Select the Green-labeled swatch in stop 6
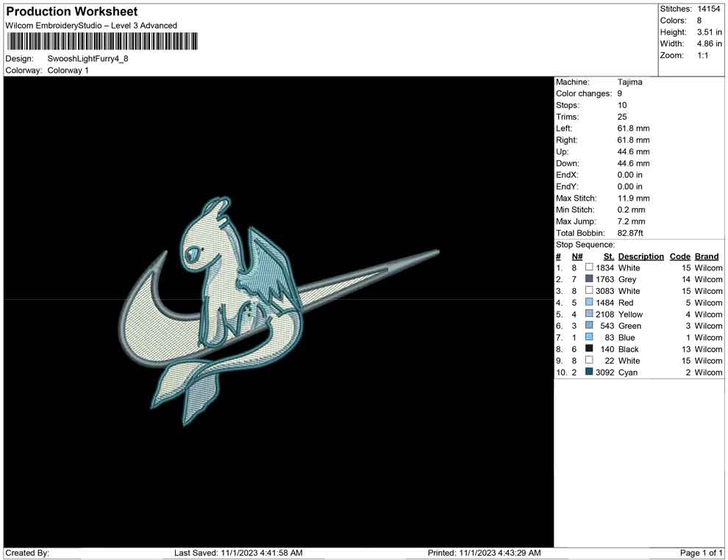The height and width of the screenshot is (560, 728). (x=589, y=326)
